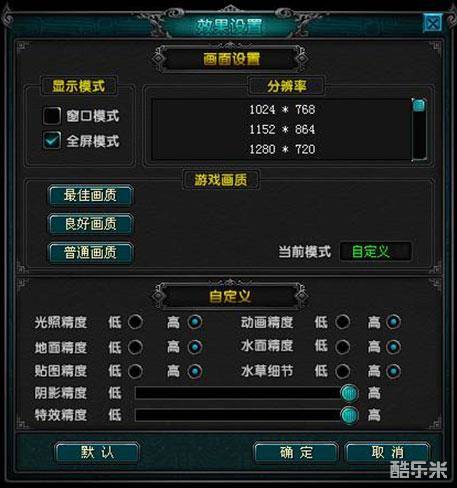This screenshot has width=457, height=488.
Task: Click the resolution list scrollbar thumb
Action: (x=419, y=105)
